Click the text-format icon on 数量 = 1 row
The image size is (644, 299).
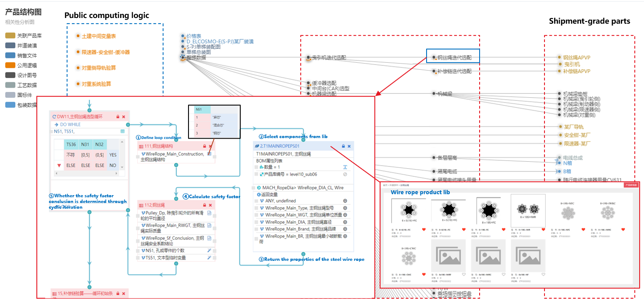point(345,167)
